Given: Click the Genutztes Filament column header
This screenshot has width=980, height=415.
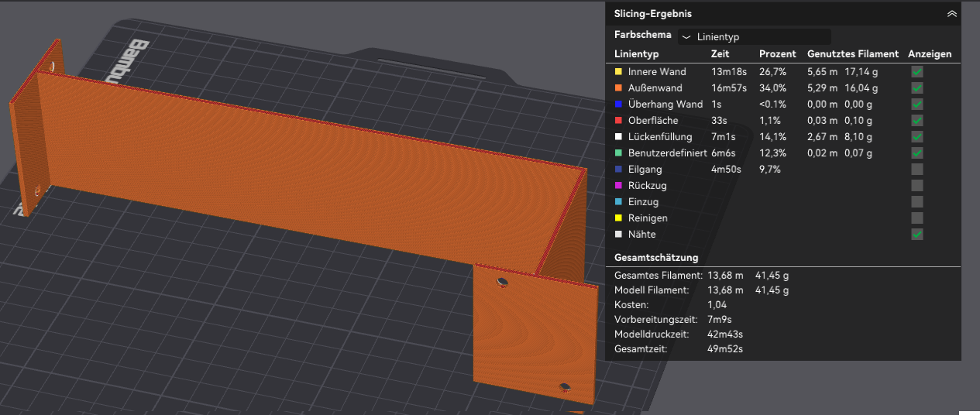Looking at the screenshot, I should pyautogui.click(x=853, y=54).
